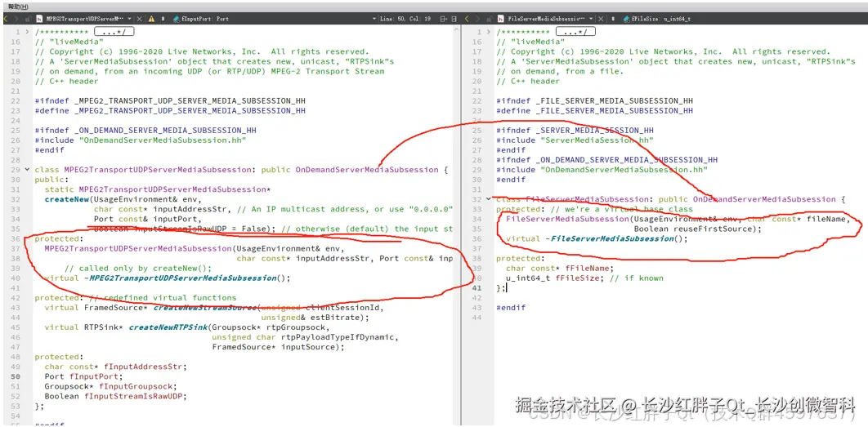Click the createNew function name at line 32
This screenshot has height=427, width=868.
(66, 199)
